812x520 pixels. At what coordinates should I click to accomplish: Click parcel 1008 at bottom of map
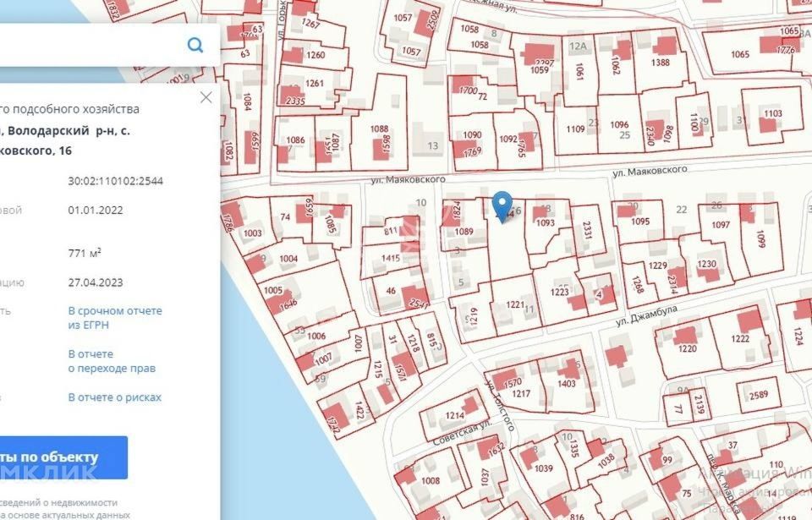click(430, 480)
